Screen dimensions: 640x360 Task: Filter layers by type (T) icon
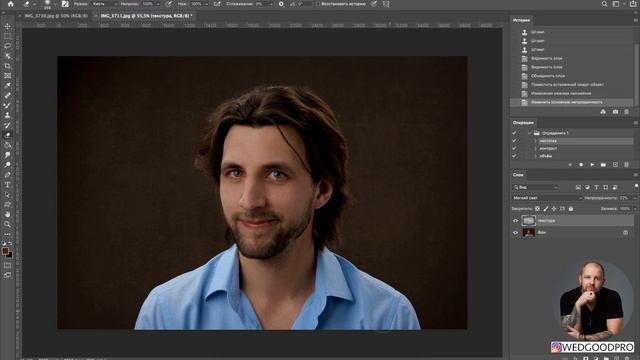(596, 187)
